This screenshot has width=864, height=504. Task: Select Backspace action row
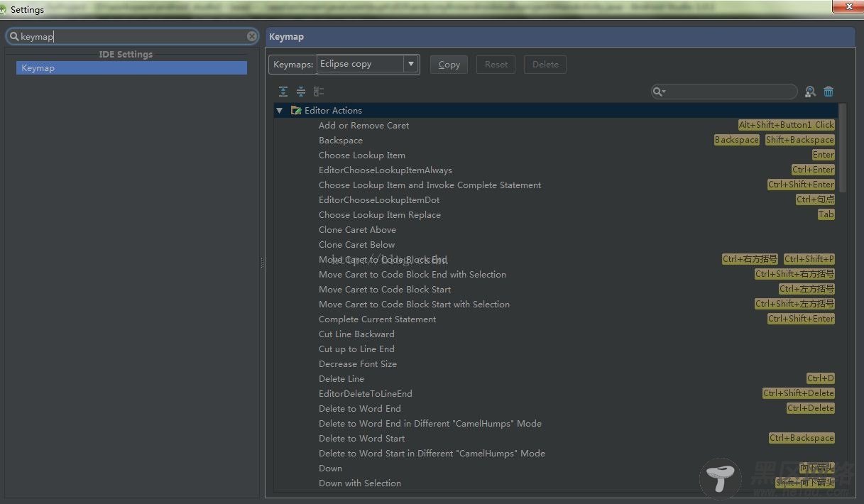tap(341, 141)
